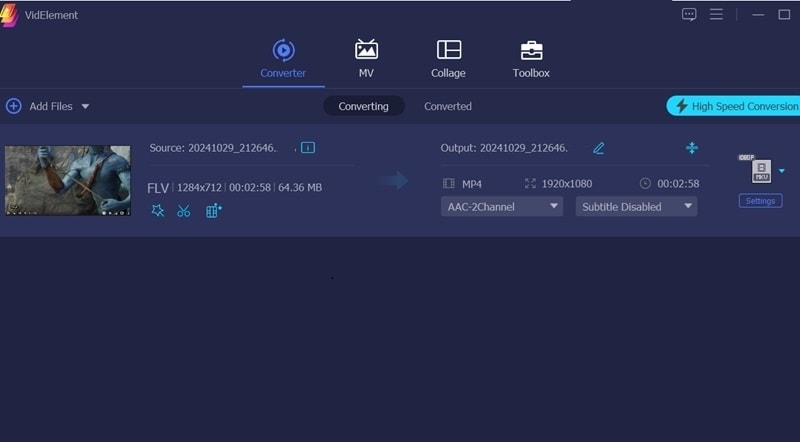The height and width of the screenshot is (442, 800).
Task: Expand the output format arrow
Action: (782, 171)
